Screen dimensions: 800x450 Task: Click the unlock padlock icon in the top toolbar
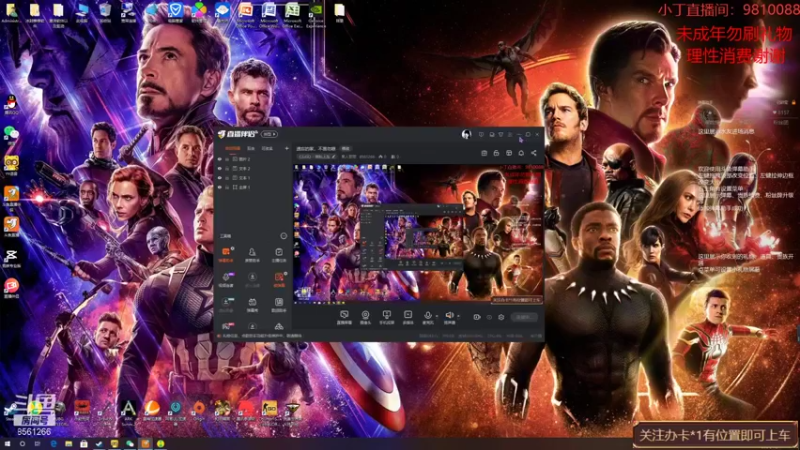pyautogui.click(x=496, y=153)
